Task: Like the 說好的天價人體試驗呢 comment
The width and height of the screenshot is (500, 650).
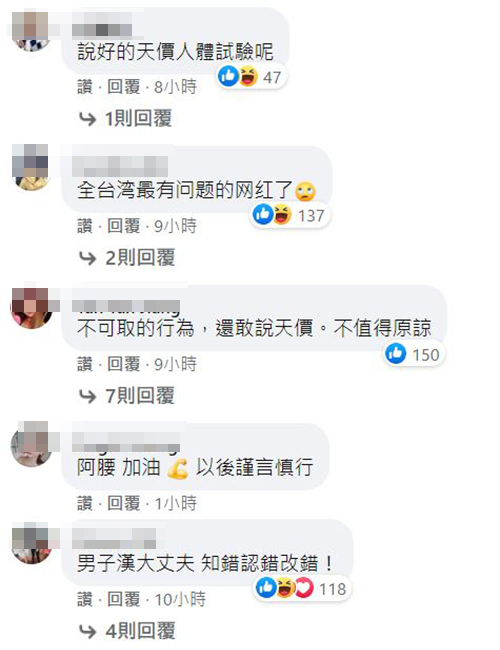Action: [x=85, y=87]
